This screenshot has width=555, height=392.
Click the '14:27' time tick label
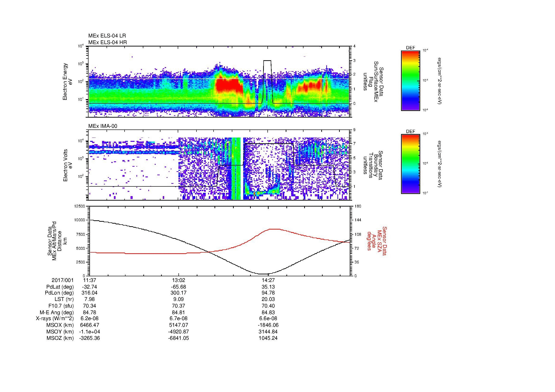point(268,280)
